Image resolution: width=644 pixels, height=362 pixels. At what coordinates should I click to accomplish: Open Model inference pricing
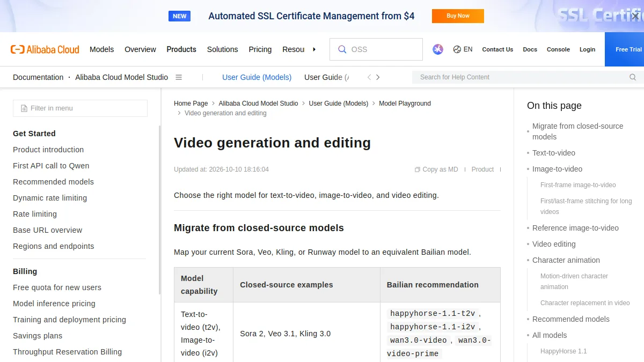[54, 304]
